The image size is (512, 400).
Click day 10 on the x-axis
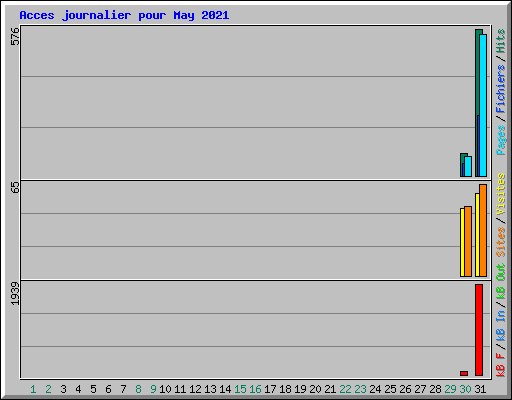165,389
